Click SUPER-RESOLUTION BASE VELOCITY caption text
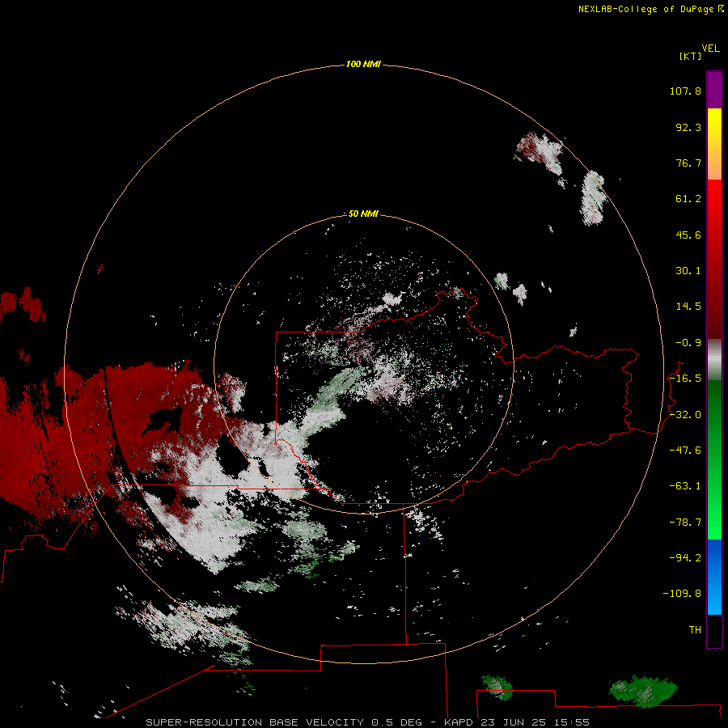 tap(255, 722)
